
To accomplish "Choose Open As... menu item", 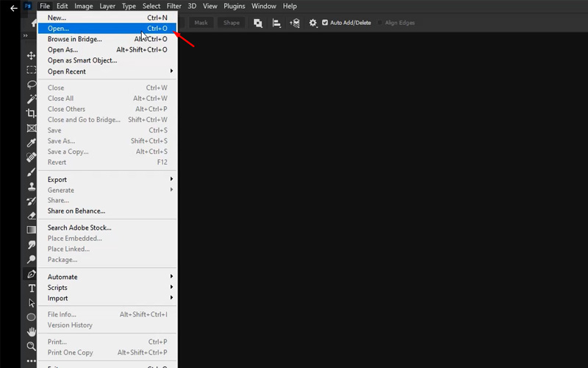I will point(107,49).
